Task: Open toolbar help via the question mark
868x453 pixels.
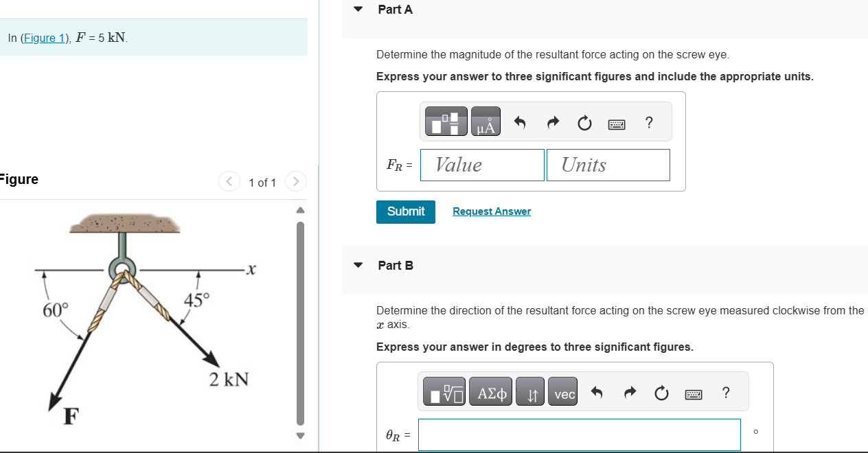Action: click(x=648, y=123)
